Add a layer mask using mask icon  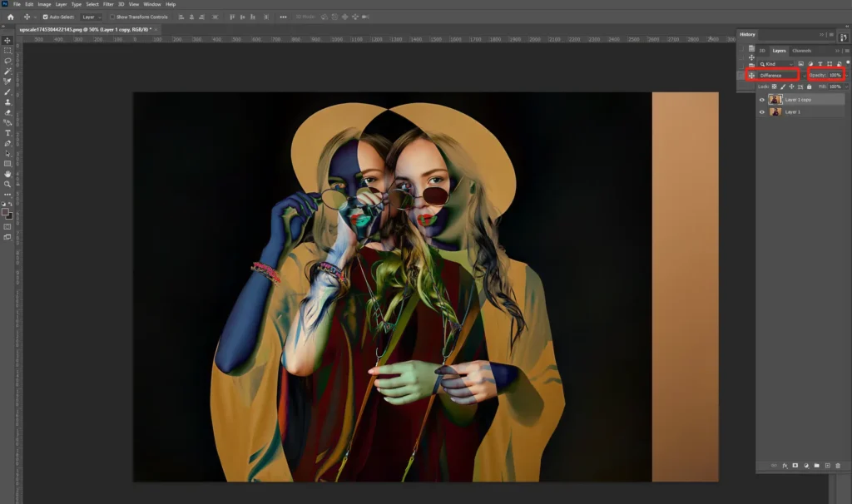(x=795, y=466)
